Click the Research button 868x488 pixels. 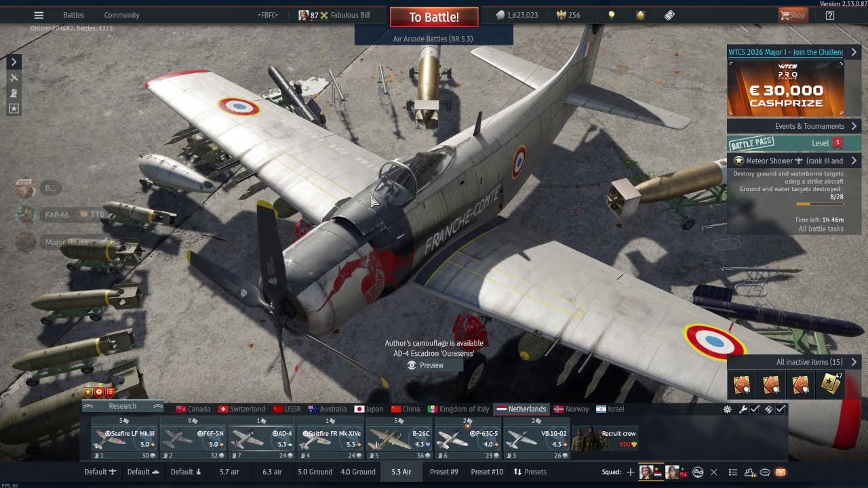coord(123,406)
